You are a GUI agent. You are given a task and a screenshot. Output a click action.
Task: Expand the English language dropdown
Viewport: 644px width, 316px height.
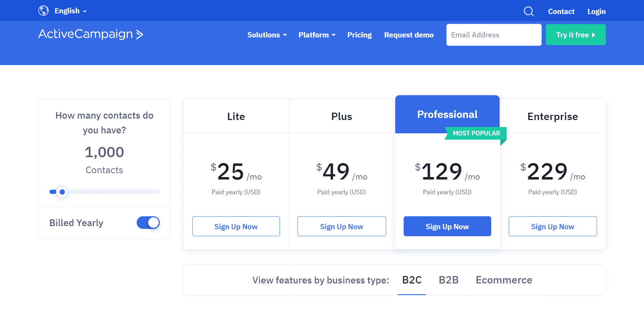[x=70, y=11]
